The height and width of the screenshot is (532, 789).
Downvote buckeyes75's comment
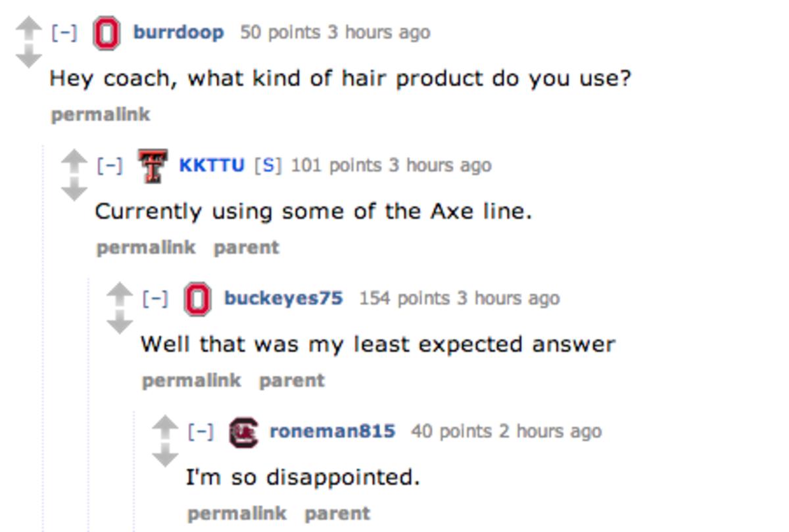tap(119, 324)
